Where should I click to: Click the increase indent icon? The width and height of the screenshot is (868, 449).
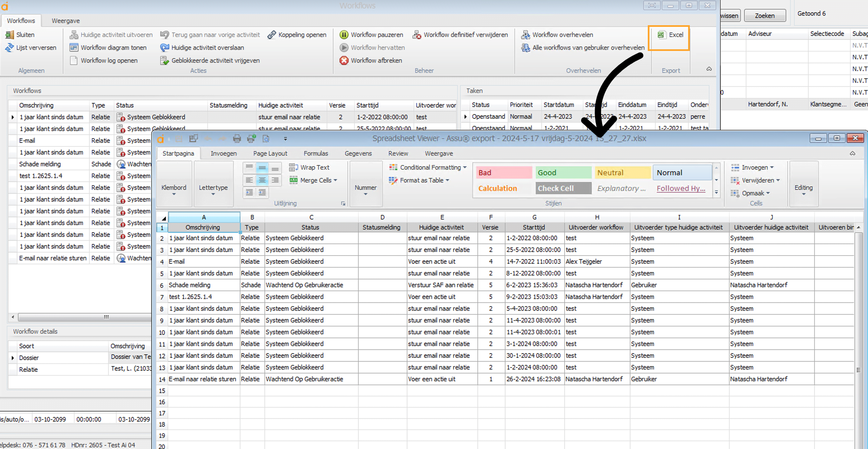262,193
